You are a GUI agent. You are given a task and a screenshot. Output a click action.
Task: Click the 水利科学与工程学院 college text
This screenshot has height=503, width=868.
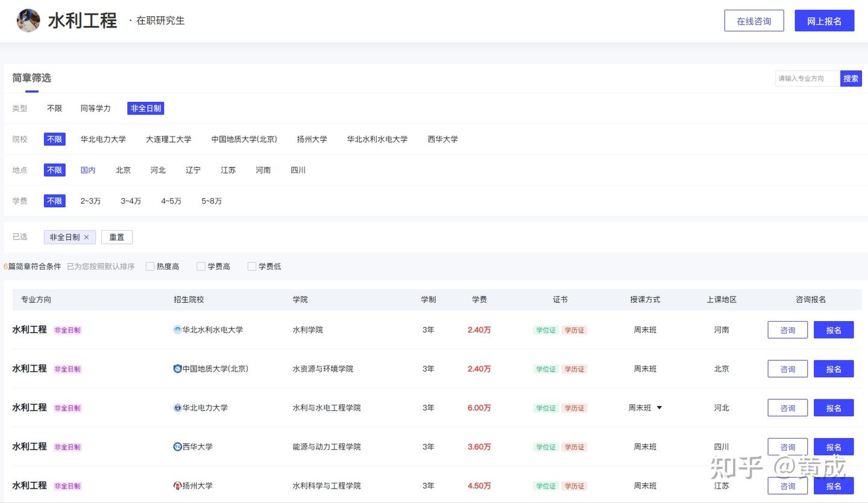click(x=327, y=486)
